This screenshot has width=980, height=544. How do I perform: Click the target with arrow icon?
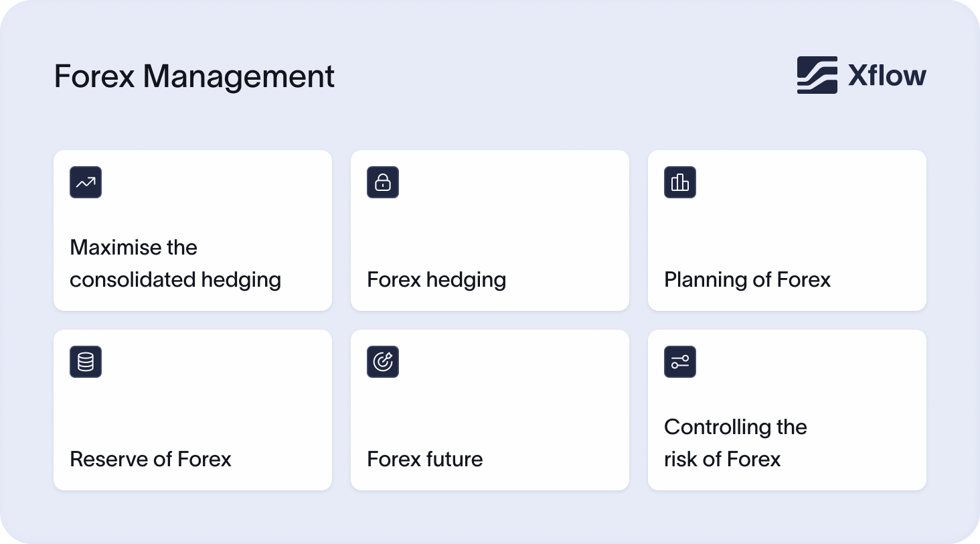click(383, 362)
